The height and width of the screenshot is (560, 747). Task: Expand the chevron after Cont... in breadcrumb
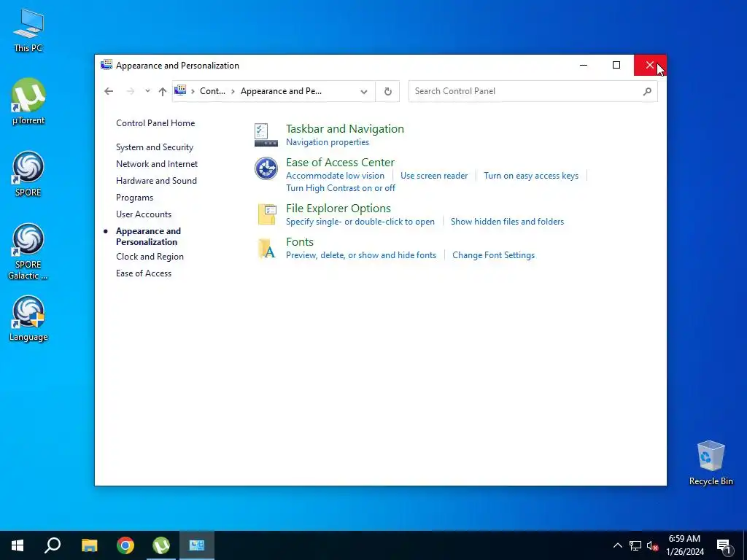[x=233, y=91]
